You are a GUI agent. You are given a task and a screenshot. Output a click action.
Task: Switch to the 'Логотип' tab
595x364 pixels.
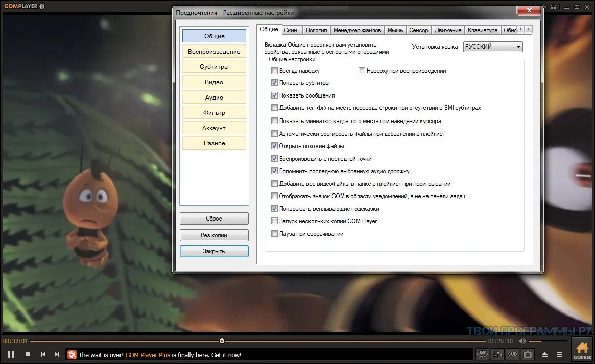[316, 30]
